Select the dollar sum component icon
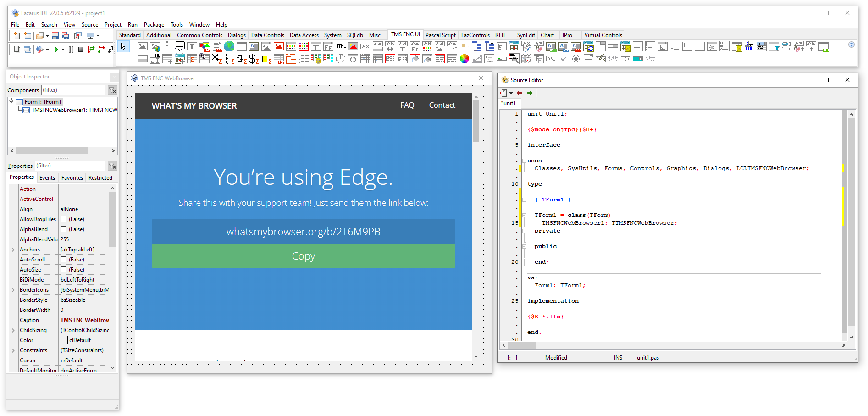The image size is (868, 416). [x=254, y=59]
